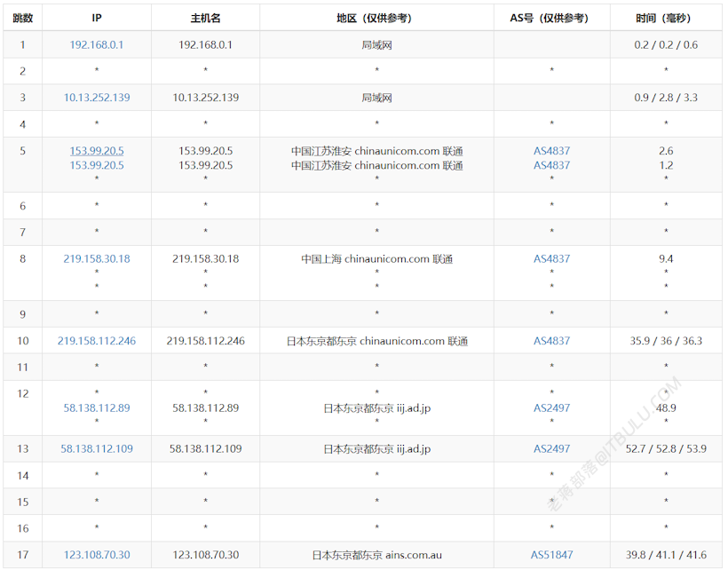Click the 跳数 column header
The height and width of the screenshot is (570, 728).
pos(23,18)
